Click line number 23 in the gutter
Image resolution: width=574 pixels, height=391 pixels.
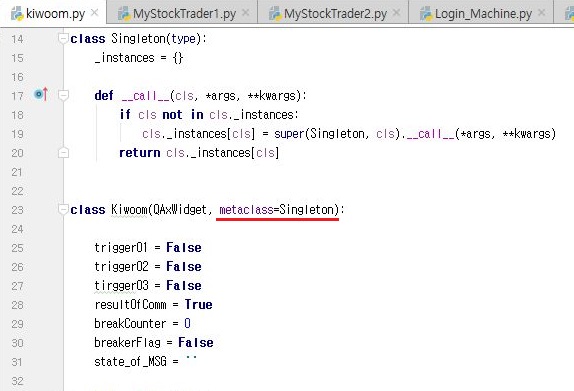[x=17, y=210]
